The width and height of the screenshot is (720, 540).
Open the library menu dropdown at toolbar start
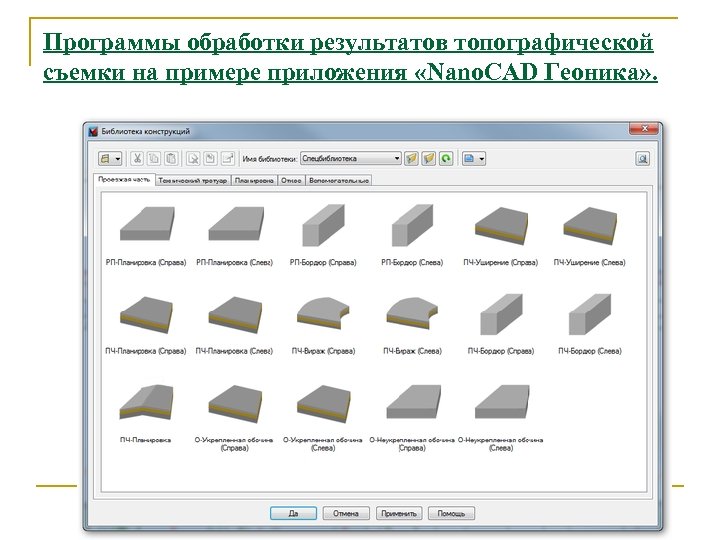pos(110,159)
